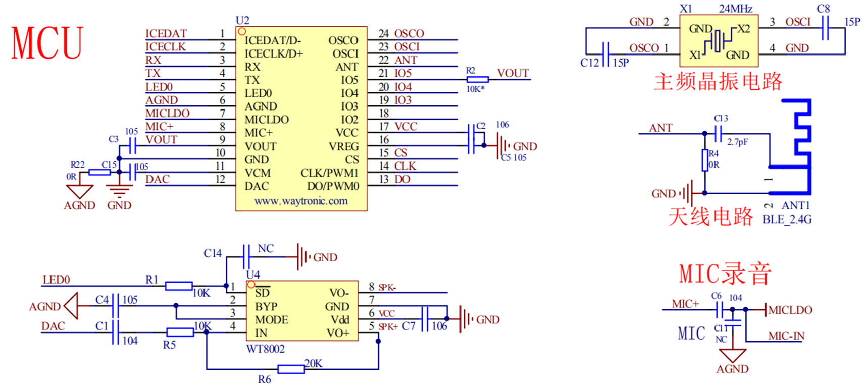This screenshot has height=386, width=868.
Task: Select the 24MHz crystal X1 symbol
Action: [719, 41]
